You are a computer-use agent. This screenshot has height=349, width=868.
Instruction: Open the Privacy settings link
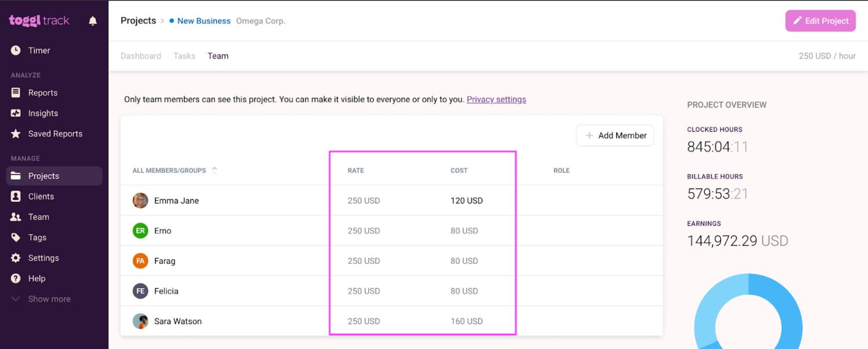(496, 99)
